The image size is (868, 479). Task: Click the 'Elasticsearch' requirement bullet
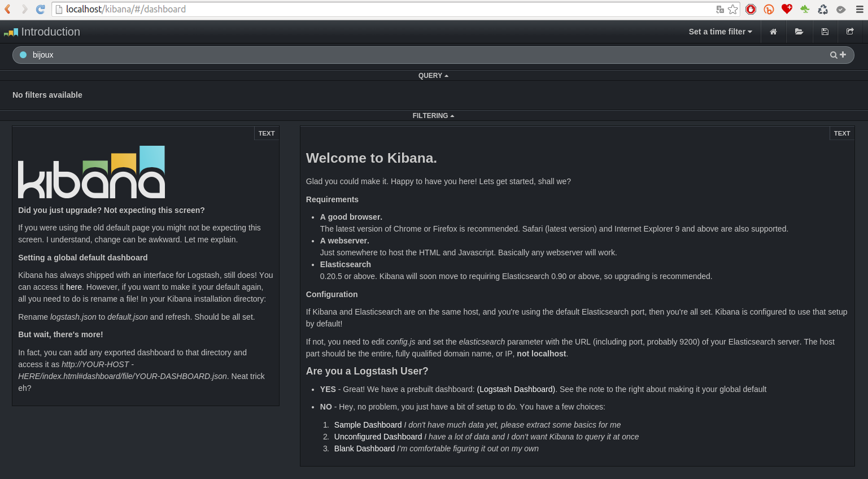coord(346,264)
